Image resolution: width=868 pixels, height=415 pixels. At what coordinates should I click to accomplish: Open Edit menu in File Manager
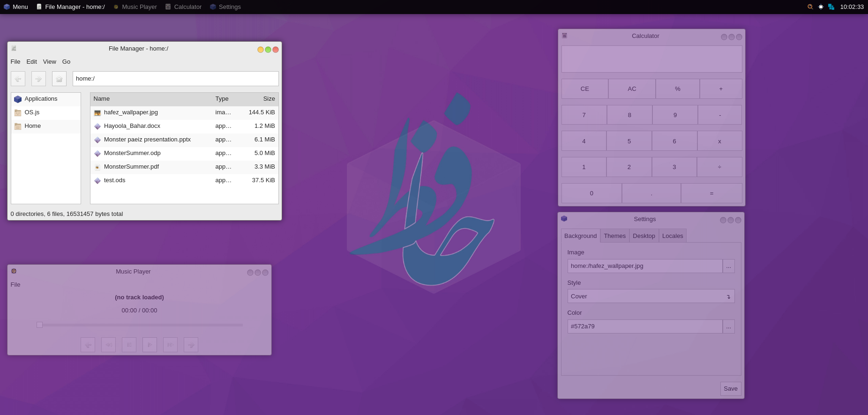(32, 62)
